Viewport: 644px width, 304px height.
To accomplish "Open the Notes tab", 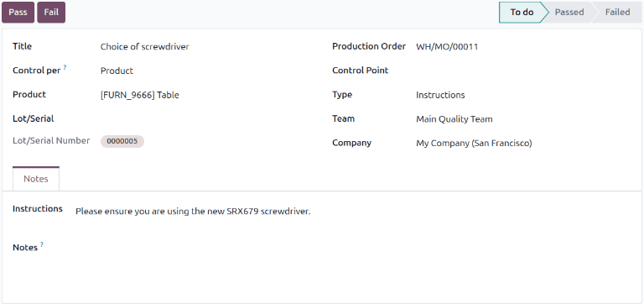I will (x=36, y=179).
